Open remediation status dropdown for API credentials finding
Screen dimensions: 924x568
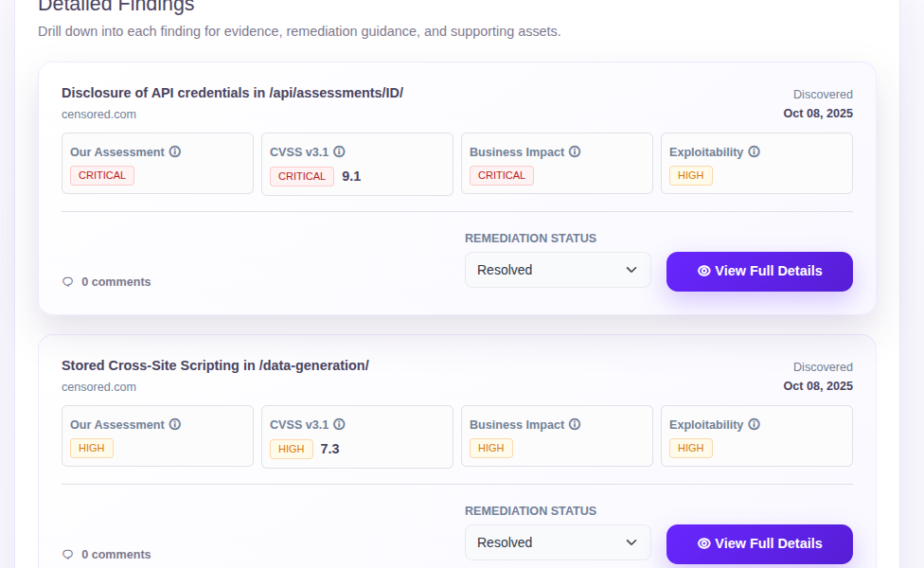[x=558, y=270]
